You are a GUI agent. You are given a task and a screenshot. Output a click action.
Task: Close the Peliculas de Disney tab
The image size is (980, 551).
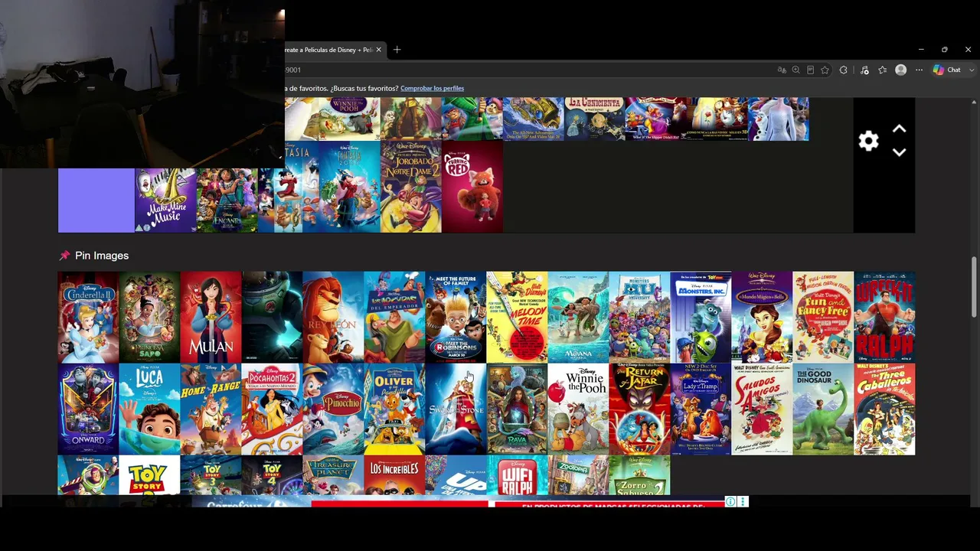[378, 50]
